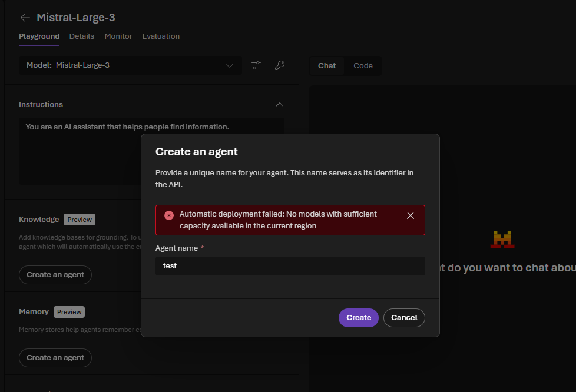Collapse the Instructions section chevron
Viewport: 576px width, 392px height.
pyautogui.click(x=280, y=105)
